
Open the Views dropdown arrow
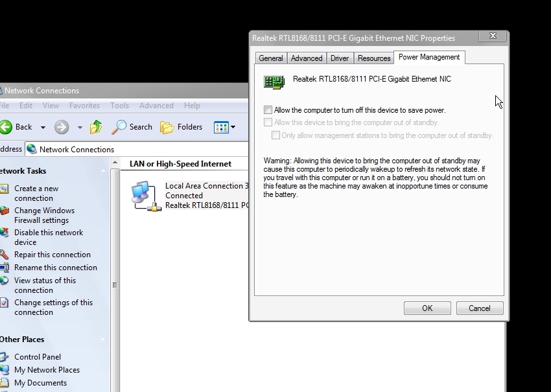point(233,127)
